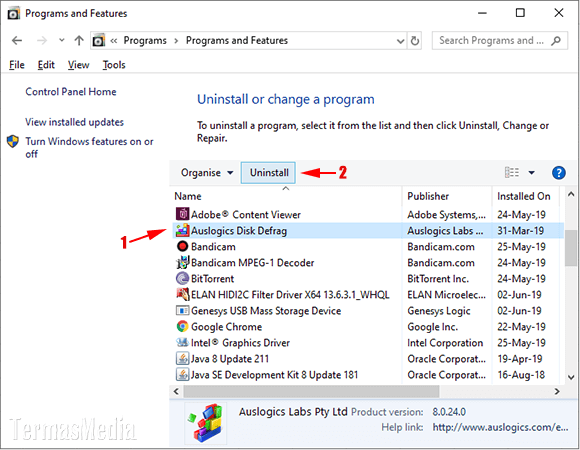Click Programs and Features breadcrumb
The image size is (580, 450).
237,40
